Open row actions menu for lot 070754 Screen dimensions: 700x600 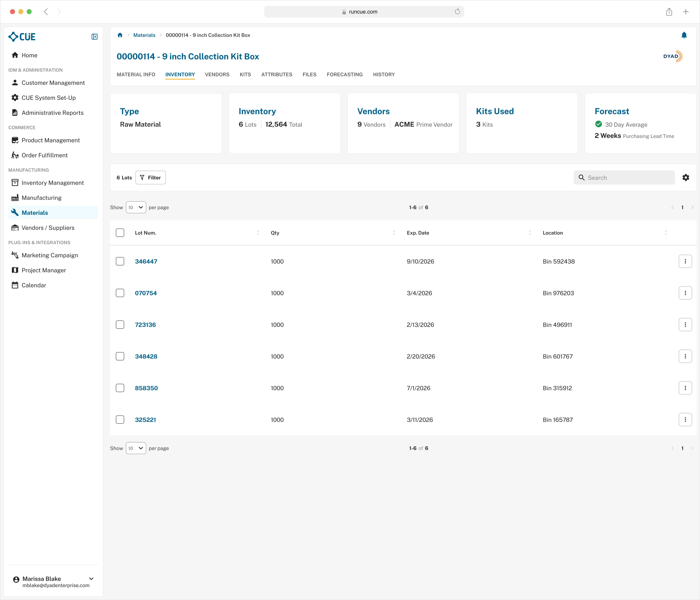click(x=685, y=293)
